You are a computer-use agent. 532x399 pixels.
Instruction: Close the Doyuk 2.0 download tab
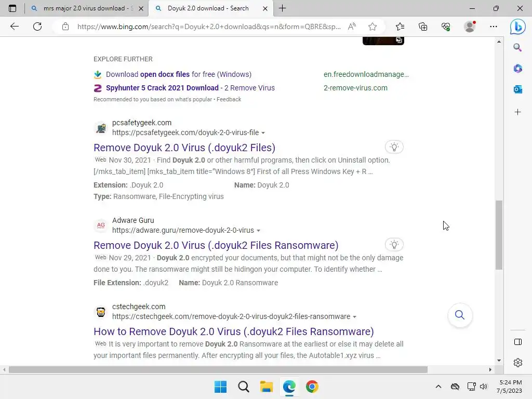coord(265,8)
